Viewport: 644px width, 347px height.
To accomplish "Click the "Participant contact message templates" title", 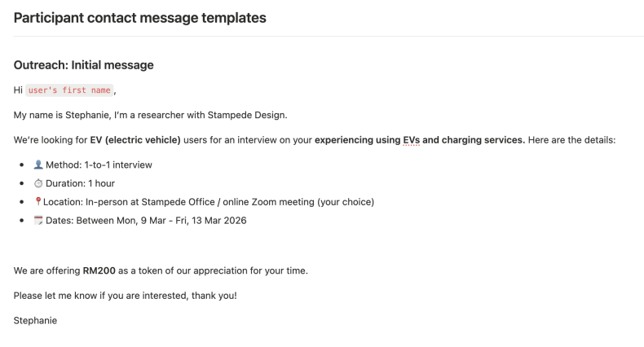I will pos(139,17).
